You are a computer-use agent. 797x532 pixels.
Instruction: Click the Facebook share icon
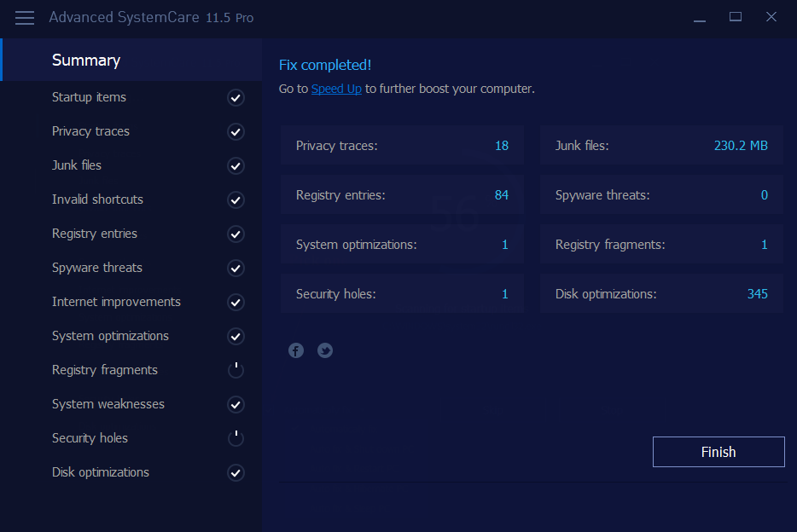(x=296, y=350)
